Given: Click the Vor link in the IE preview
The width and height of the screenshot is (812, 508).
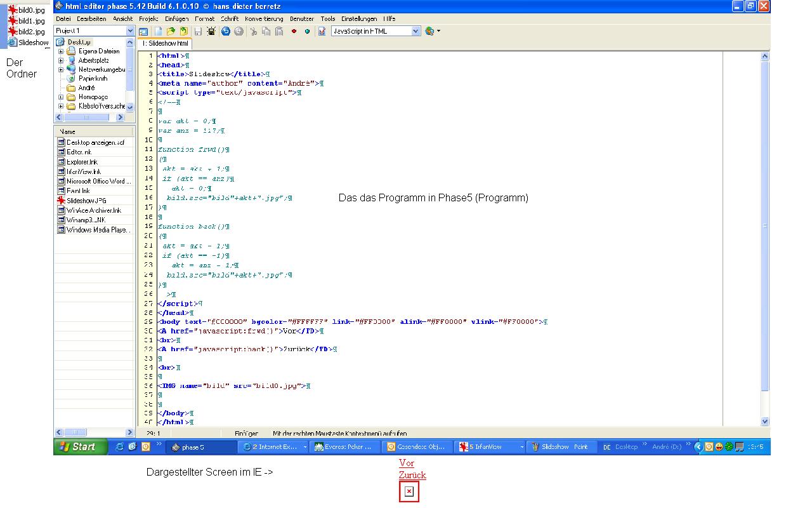Looking at the screenshot, I should point(406,464).
